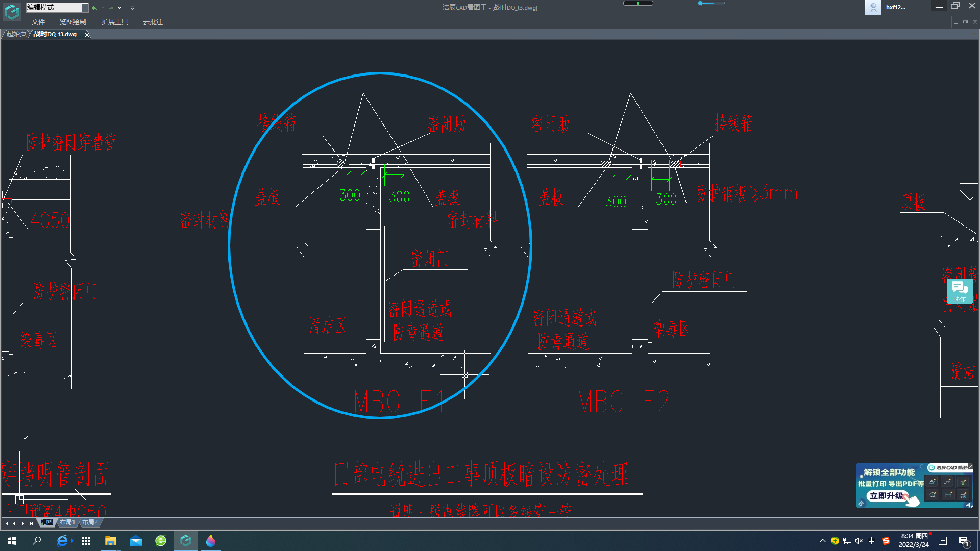Open the Mail app from the taskbar

(x=136, y=541)
